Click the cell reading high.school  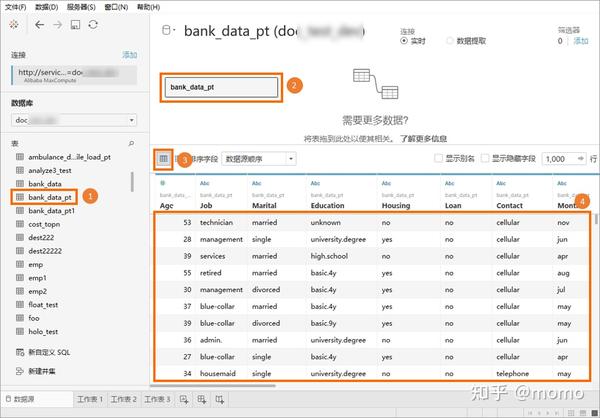pyautogui.click(x=329, y=256)
